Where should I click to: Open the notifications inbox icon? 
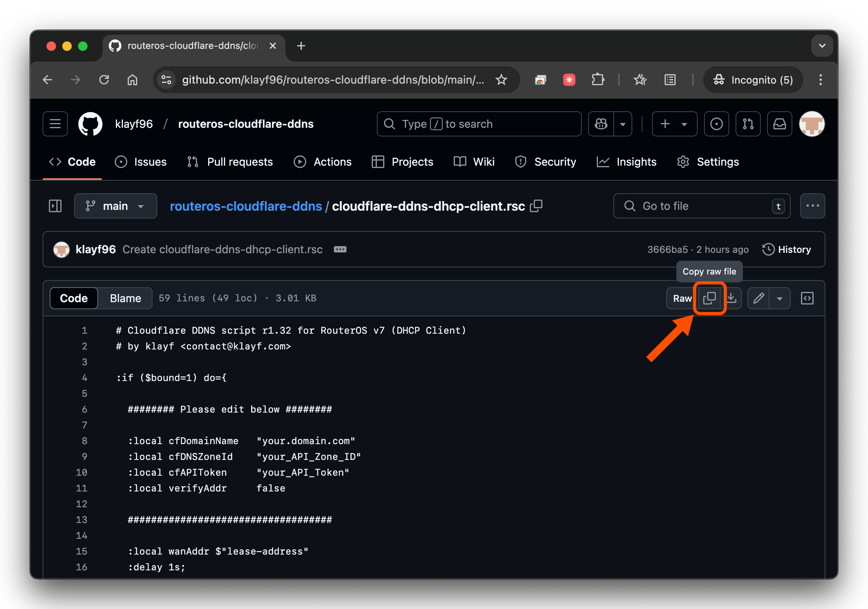(x=779, y=124)
